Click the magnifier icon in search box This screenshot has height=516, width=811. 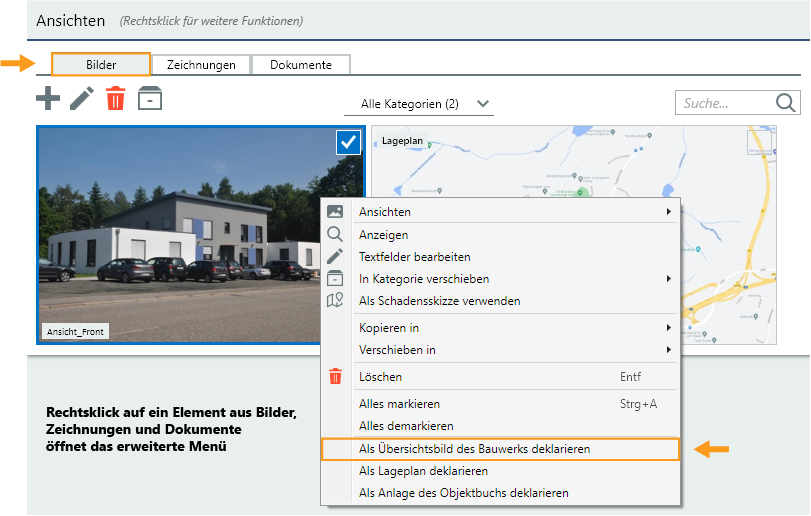tap(785, 103)
